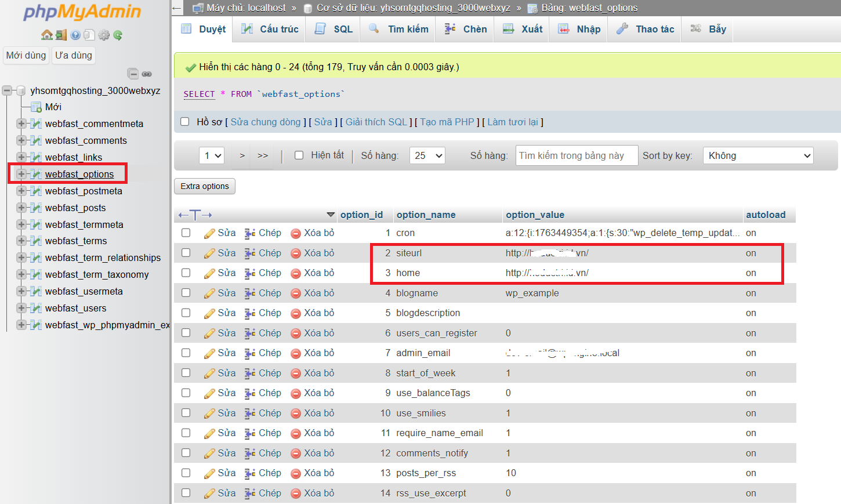Screen dimensions: 841x504
Task: Expand the webfast_terms tree node
Action: [21, 241]
